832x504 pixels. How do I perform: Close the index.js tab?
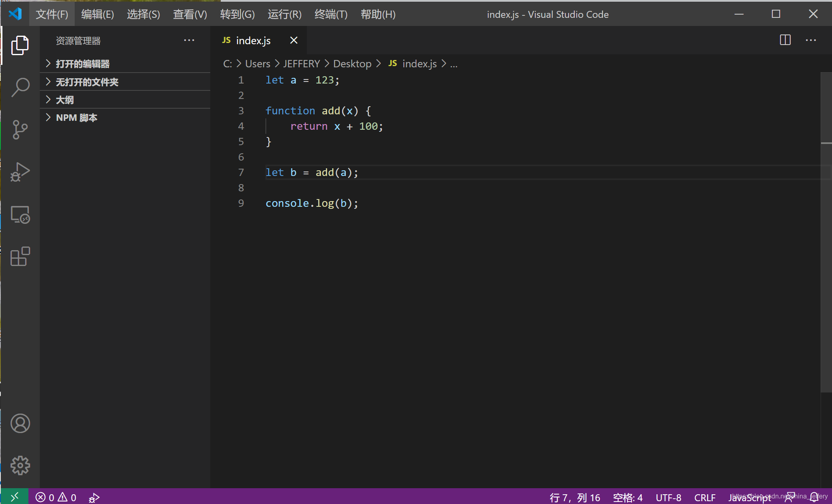[294, 40]
